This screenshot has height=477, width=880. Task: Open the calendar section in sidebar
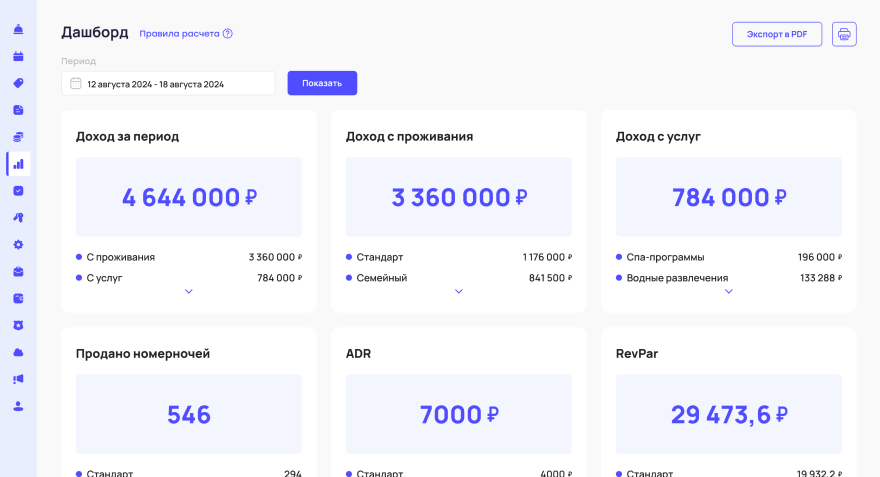(x=18, y=56)
